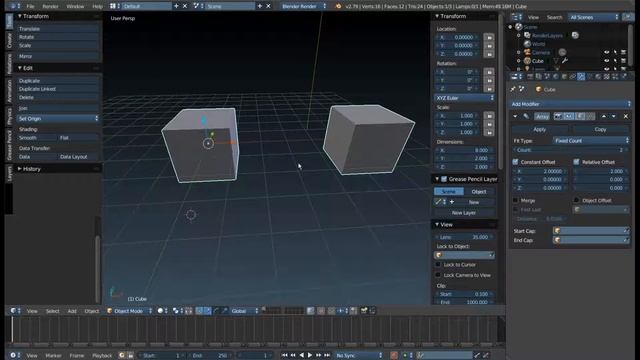
Task: Click the pin icon beside Cube datablock
Action: [513, 89]
